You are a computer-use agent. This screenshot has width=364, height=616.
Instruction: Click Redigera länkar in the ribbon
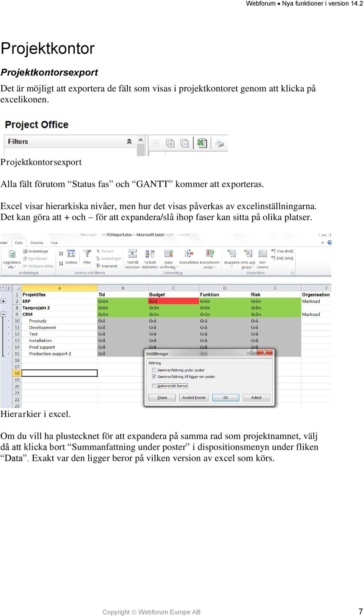38,266
